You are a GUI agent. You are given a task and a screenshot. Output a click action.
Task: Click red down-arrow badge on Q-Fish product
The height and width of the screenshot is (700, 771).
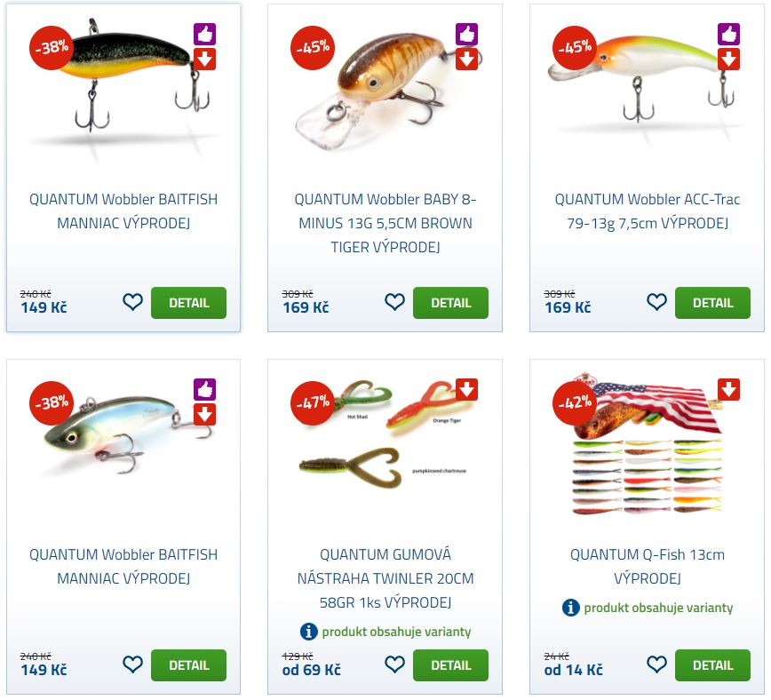[x=728, y=390]
